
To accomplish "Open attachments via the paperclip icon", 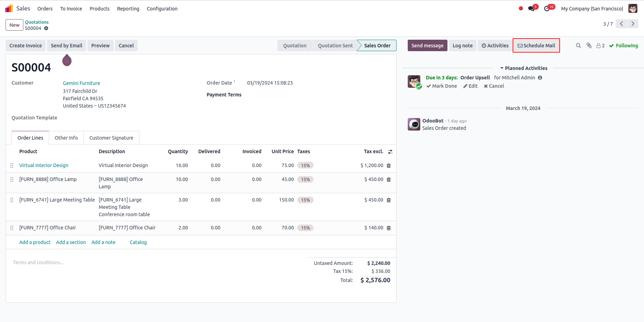I will [x=589, y=46].
